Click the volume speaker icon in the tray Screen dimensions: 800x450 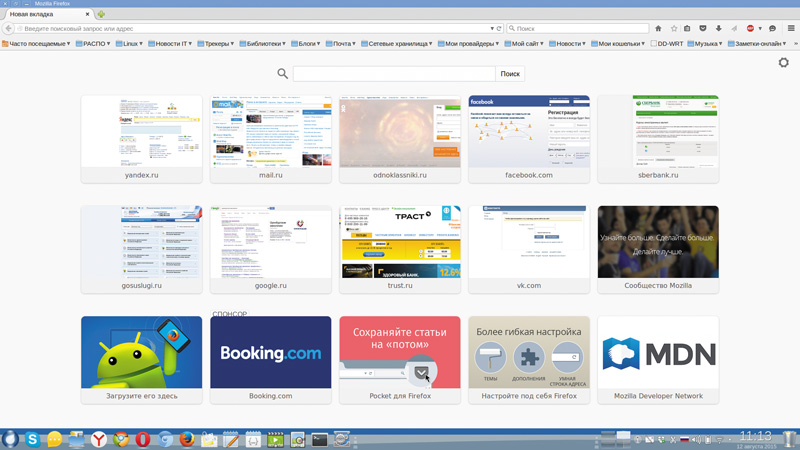695,439
